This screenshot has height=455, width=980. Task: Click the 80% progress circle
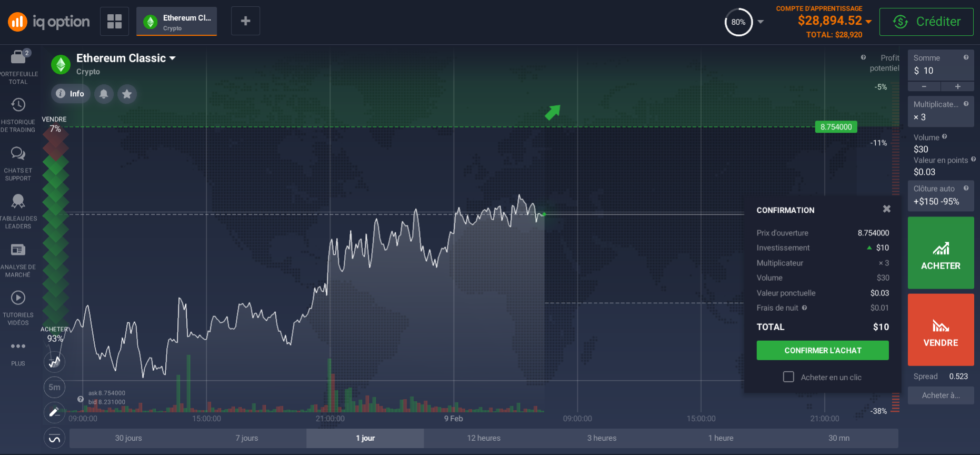point(738,22)
